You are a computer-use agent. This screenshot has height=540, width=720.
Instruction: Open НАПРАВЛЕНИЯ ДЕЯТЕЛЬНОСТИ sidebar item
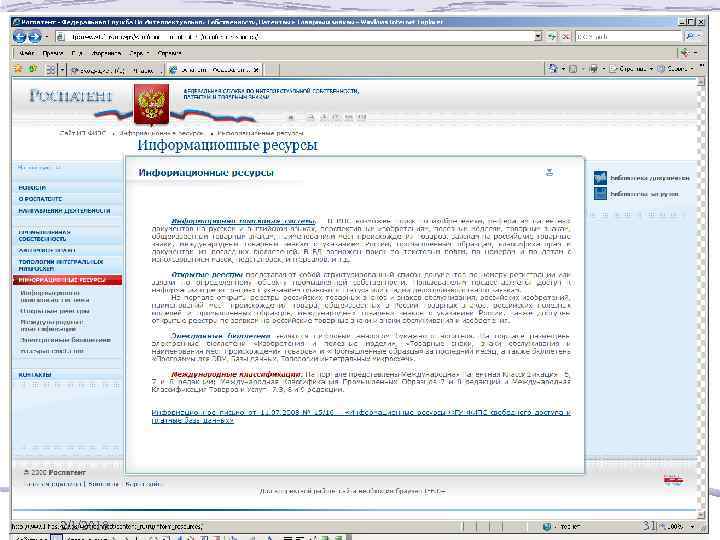(64, 211)
